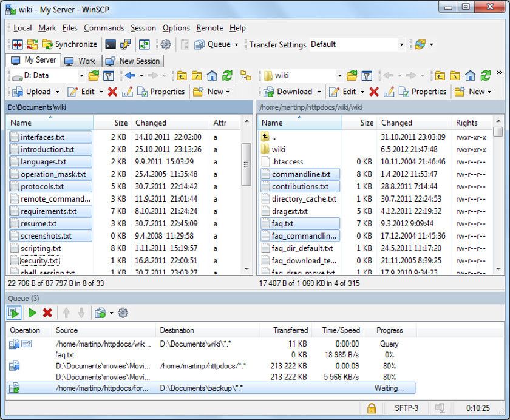Click the local red Delete icon
This screenshot has height=420, width=510.
[x=112, y=92]
